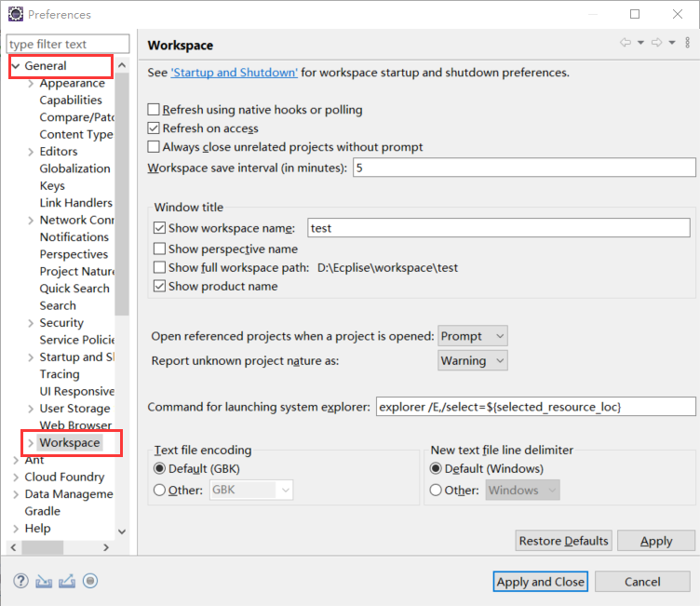The height and width of the screenshot is (606, 700).
Task: Open the GBK encoding combo box
Action: [251, 490]
